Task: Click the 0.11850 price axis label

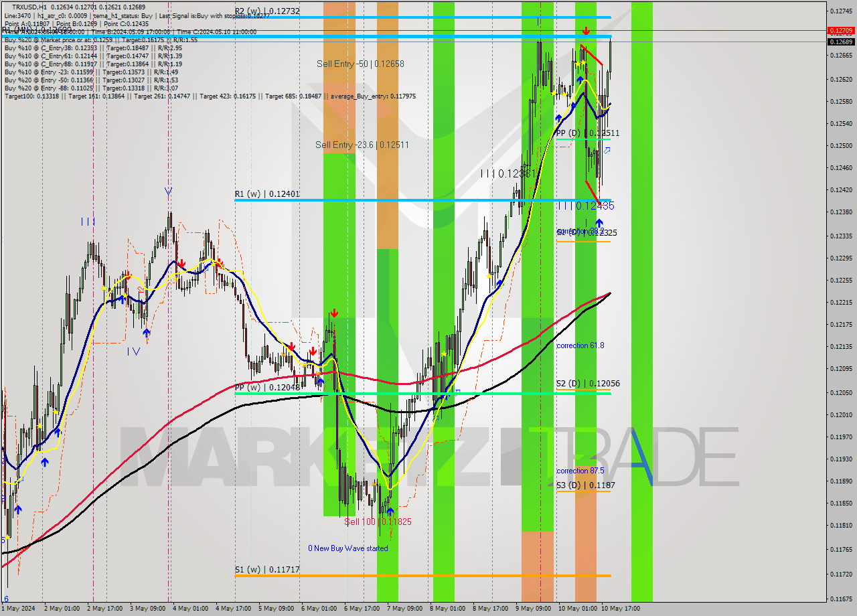Action: coord(841,504)
